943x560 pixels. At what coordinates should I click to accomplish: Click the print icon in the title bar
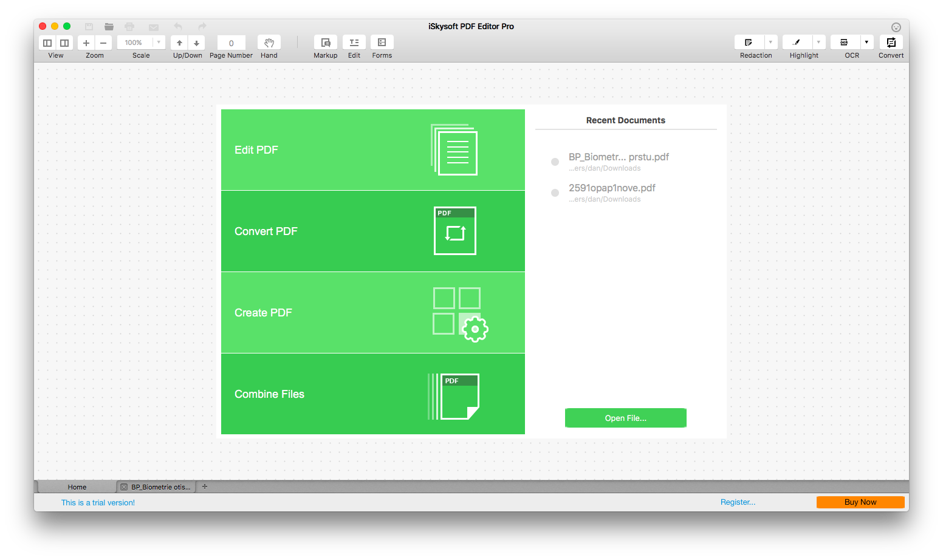tap(129, 27)
